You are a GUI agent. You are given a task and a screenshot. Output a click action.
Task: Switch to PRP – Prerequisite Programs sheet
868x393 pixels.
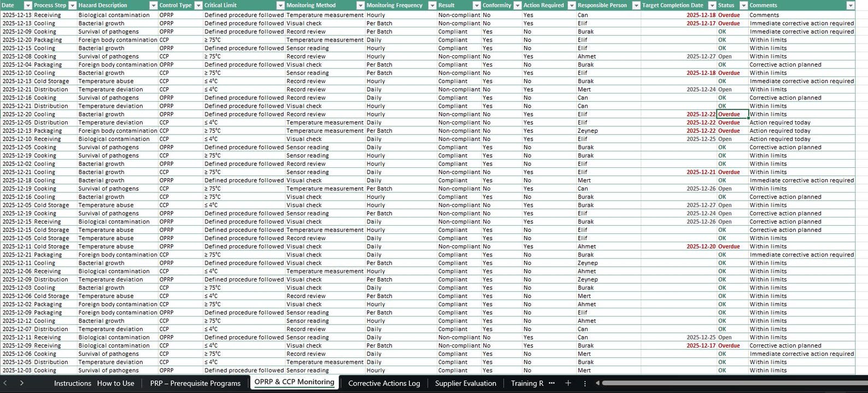(195, 383)
